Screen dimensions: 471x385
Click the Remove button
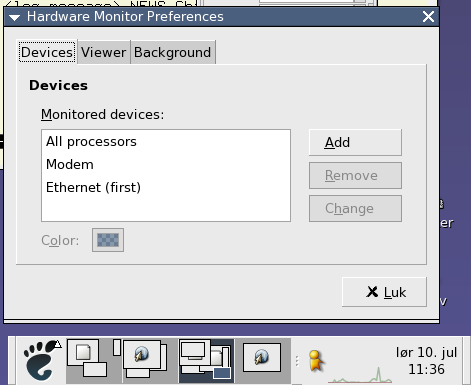tap(355, 175)
